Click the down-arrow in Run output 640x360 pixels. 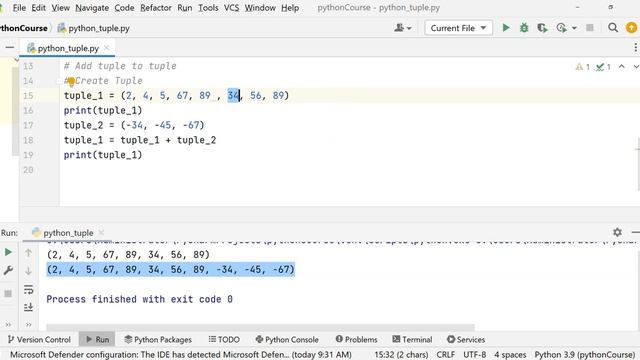[28, 271]
